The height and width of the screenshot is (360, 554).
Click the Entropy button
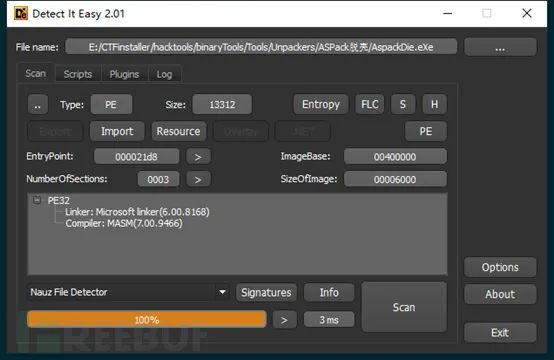[x=321, y=104]
